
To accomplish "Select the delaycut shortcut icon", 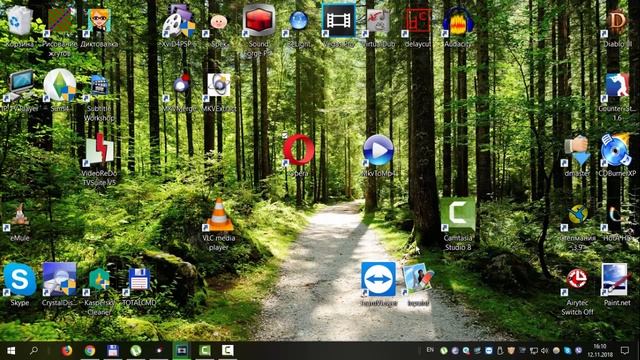I will point(418,21).
